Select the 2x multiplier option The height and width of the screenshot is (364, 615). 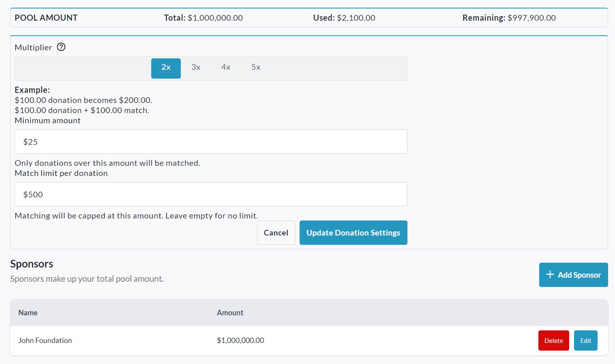tap(166, 68)
